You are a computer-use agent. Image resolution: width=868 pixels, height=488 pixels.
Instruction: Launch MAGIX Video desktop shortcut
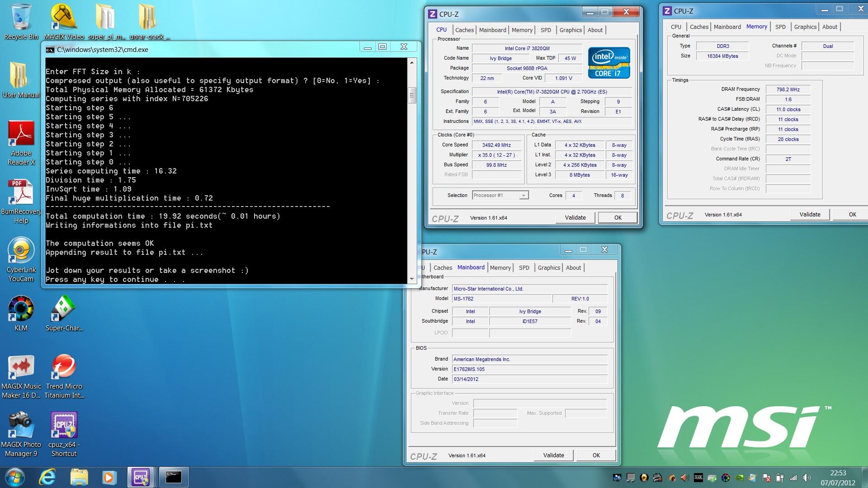point(64,22)
